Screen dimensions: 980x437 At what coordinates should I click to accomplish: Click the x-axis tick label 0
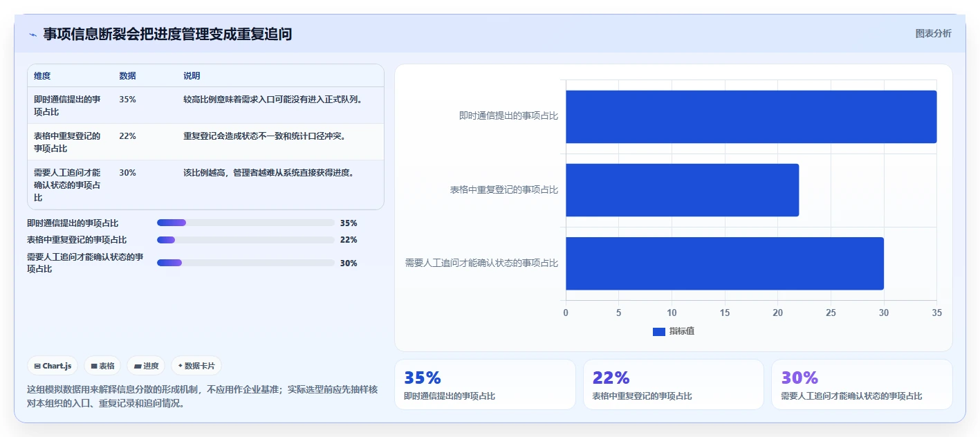coord(566,313)
